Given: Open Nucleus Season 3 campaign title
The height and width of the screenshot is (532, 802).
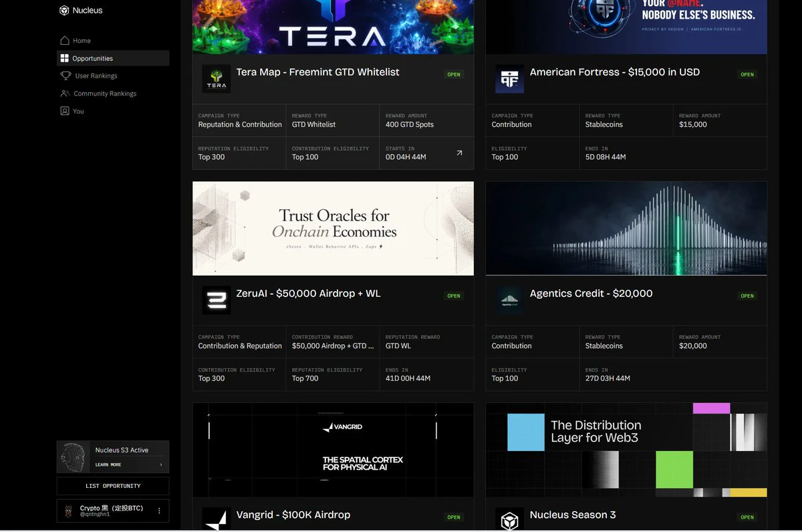Looking at the screenshot, I should (573, 515).
